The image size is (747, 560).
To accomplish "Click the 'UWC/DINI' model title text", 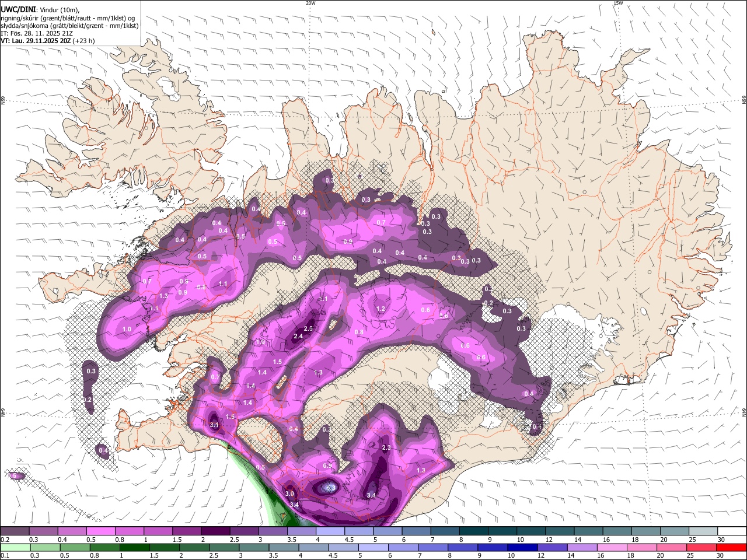I will 17,10.
